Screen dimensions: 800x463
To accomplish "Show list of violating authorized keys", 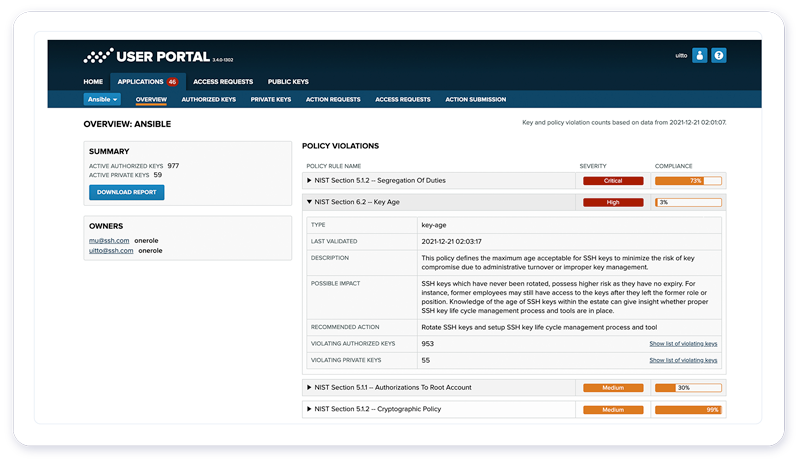I will (x=683, y=344).
